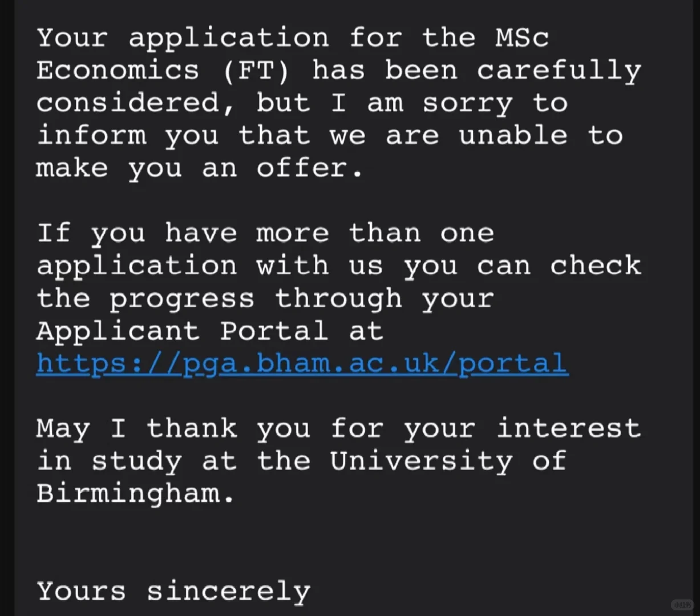
Task: Click the 'May I thank you' sentence start
Action: pyautogui.click(x=173, y=429)
